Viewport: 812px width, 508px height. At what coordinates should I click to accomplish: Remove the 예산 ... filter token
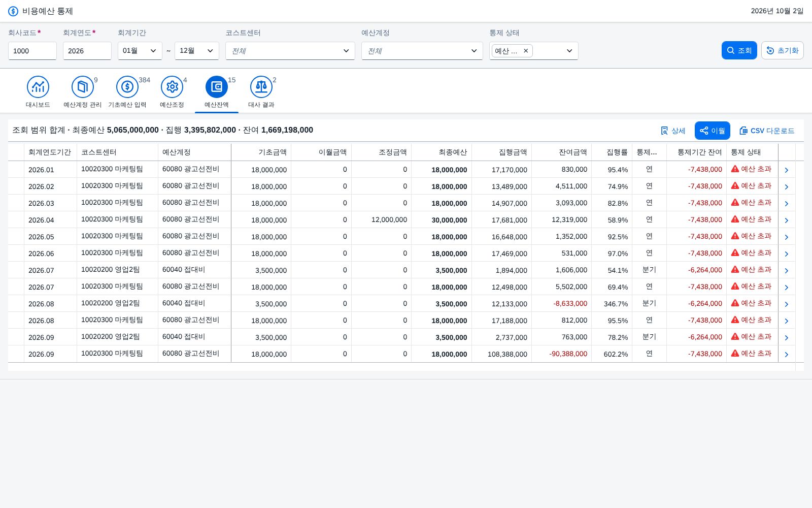[x=526, y=51]
